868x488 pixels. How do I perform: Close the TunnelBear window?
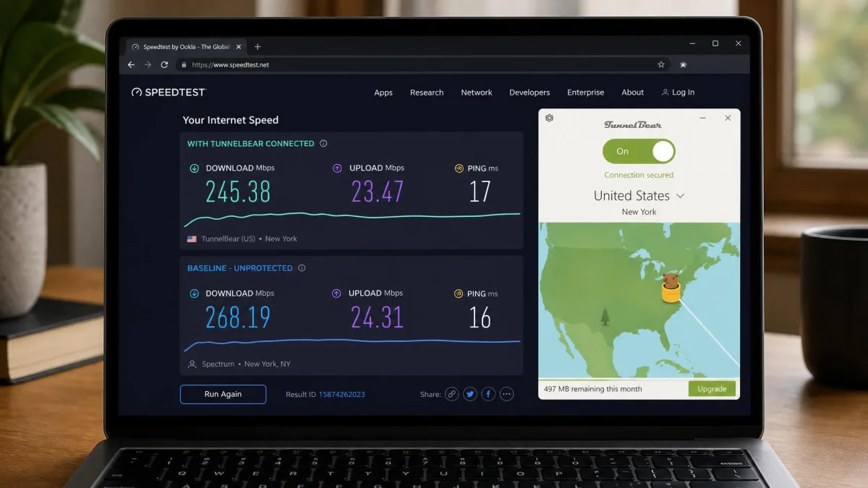(728, 118)
